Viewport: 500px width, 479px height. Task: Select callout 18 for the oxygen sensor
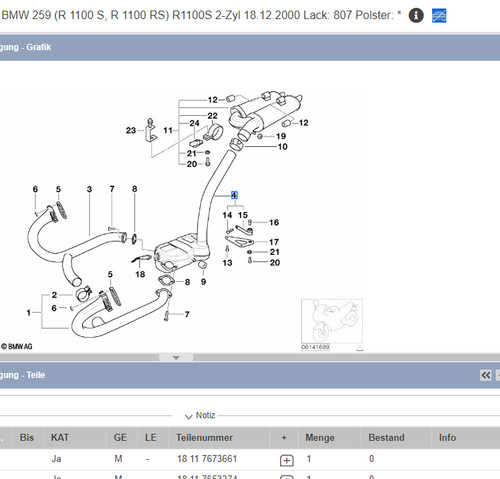click(x=140, y=274)
